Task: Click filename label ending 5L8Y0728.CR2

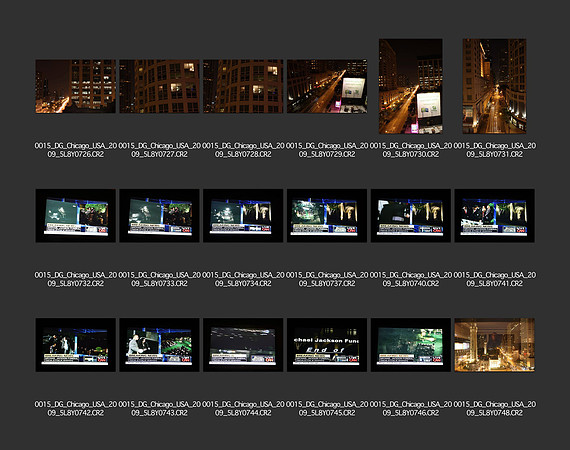Action: pos(243,150)
